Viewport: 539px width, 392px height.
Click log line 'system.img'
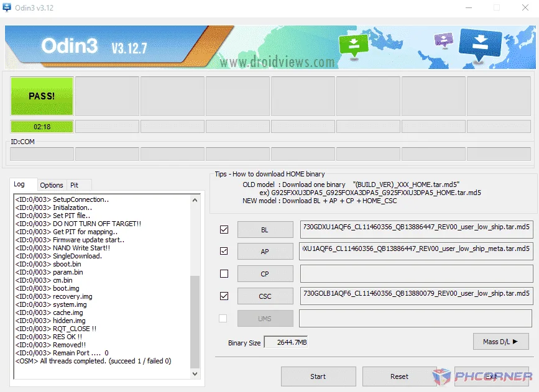pos(51,304)
